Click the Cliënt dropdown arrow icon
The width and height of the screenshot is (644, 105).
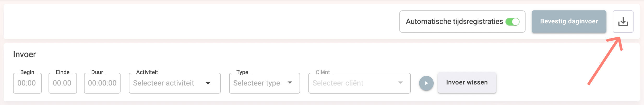pyautogui.click(x=401, y=83)
